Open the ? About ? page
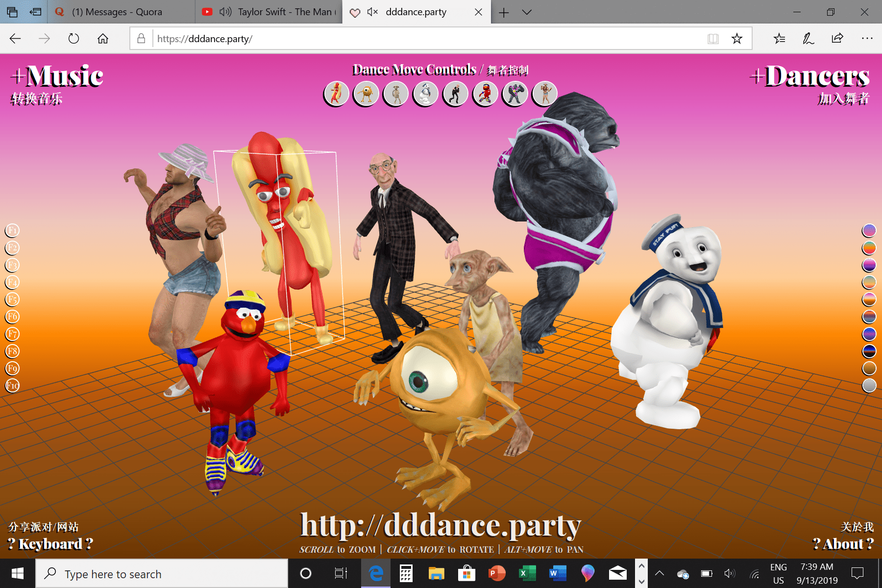 843,544
